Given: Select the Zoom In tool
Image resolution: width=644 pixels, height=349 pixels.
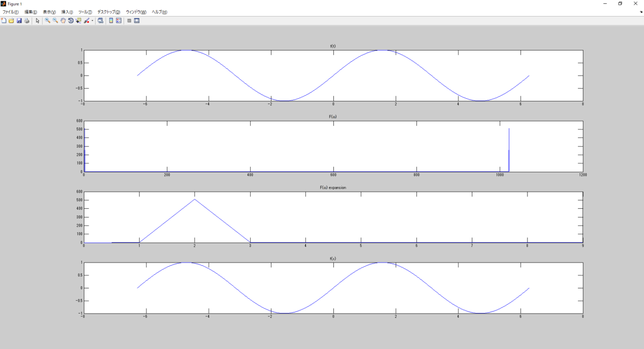Looking at the screenshot, I should pos(48,22).
